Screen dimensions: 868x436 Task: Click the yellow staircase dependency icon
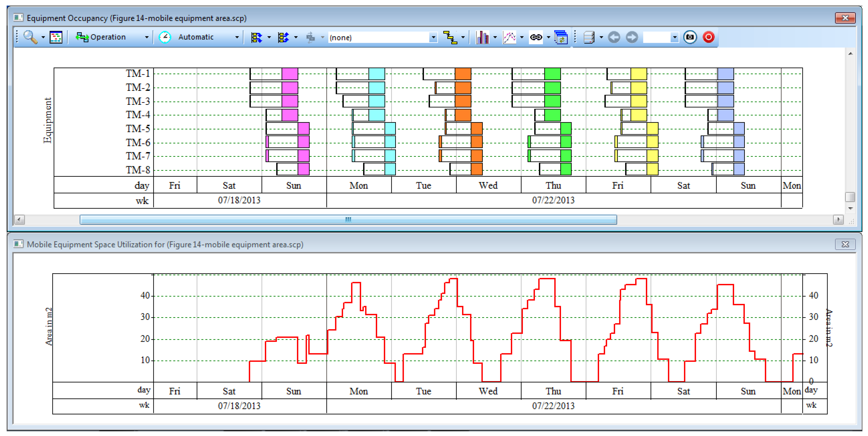point(450,37)
